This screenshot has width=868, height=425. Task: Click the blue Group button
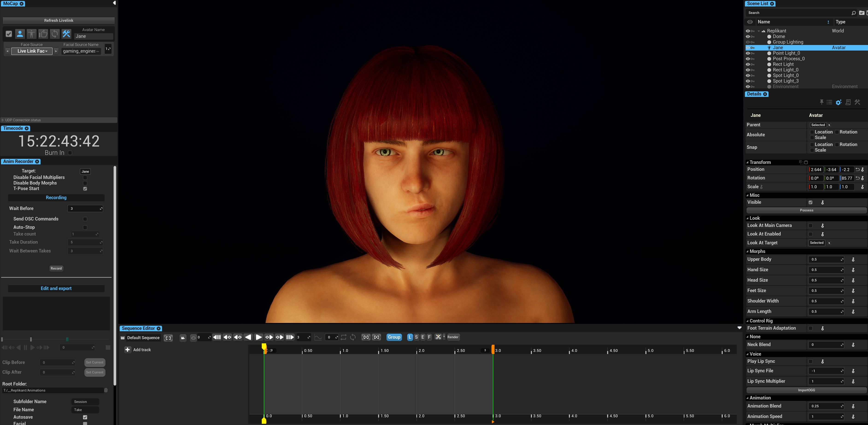click(394, 337)
